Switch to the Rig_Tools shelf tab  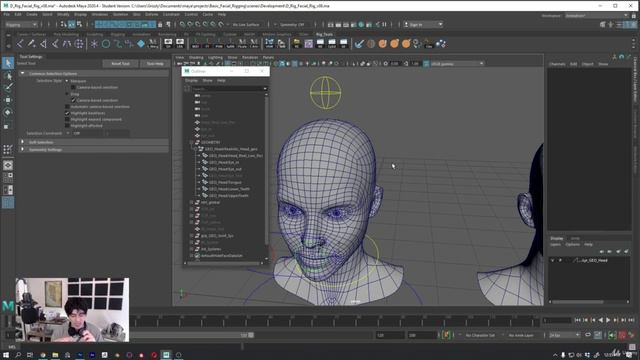click(x=324, y=34)
